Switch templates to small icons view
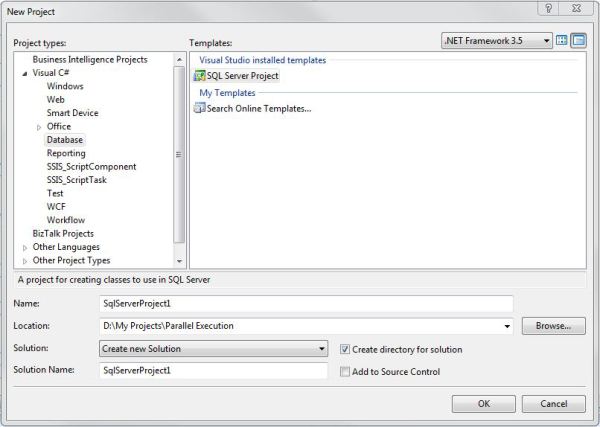 point(578,40)
